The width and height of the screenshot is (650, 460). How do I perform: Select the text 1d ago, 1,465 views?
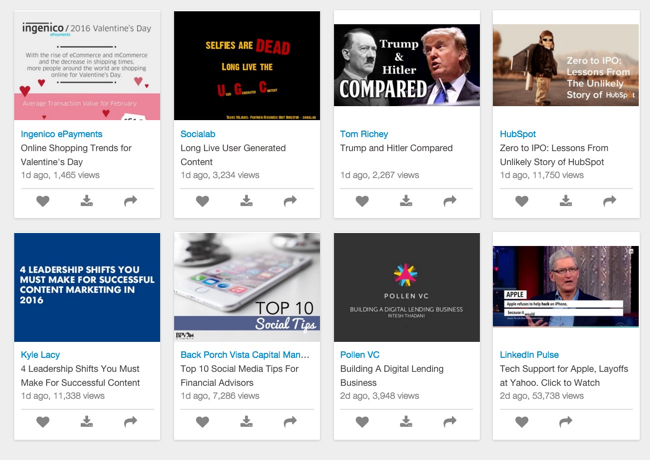pos(60,175)
